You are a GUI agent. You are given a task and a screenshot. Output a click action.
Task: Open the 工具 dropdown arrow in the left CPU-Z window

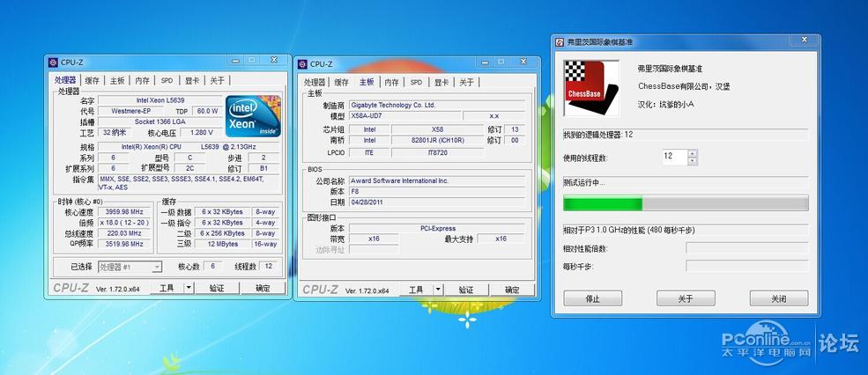coord(189,288)
